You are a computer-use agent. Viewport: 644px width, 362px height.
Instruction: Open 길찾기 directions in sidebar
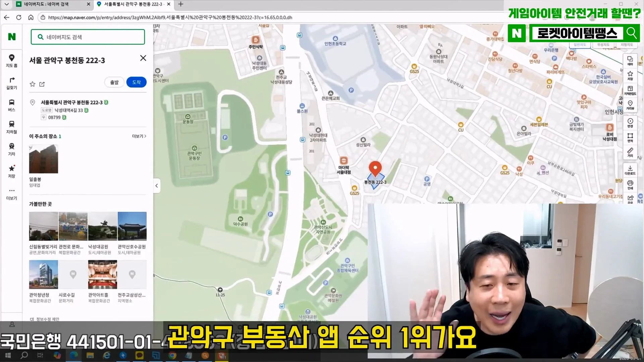[x=11, y=83]
